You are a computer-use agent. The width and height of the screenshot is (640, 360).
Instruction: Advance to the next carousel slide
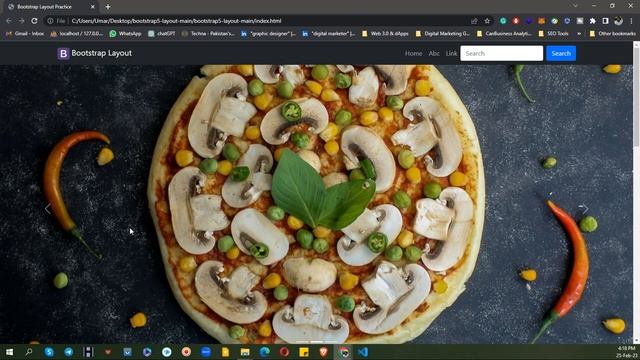click(x=584, y=209)
